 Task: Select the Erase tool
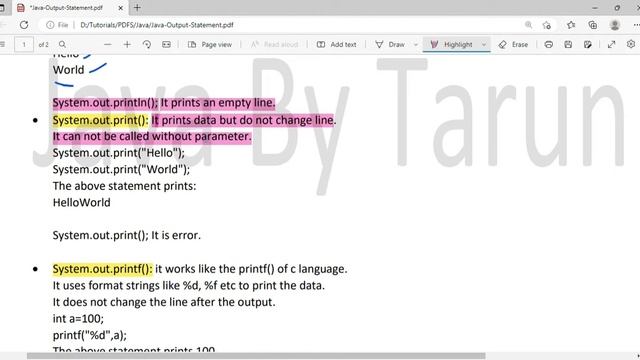(x=513, y=44)
